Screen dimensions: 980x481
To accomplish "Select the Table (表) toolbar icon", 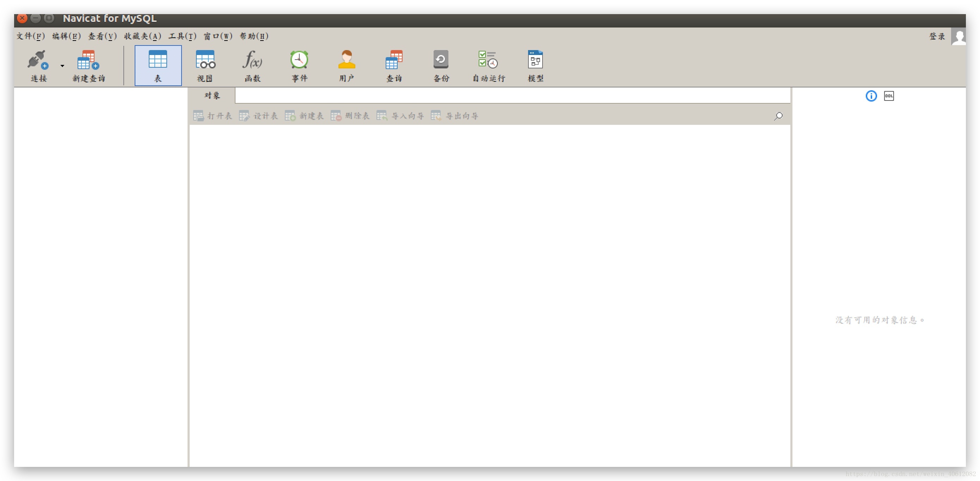I will coord(158,66).
